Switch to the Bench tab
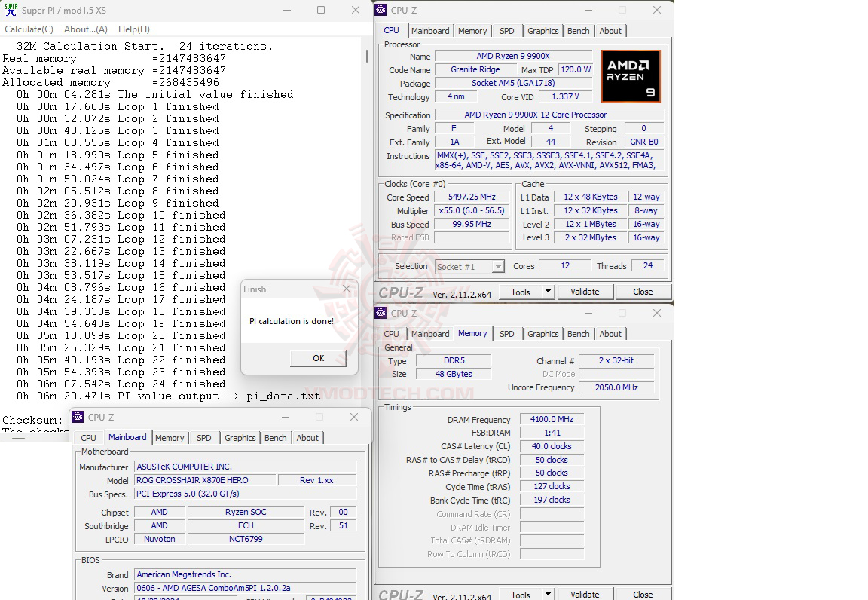Viewport: 868px width, 600px height. click(x=578, y=30)
